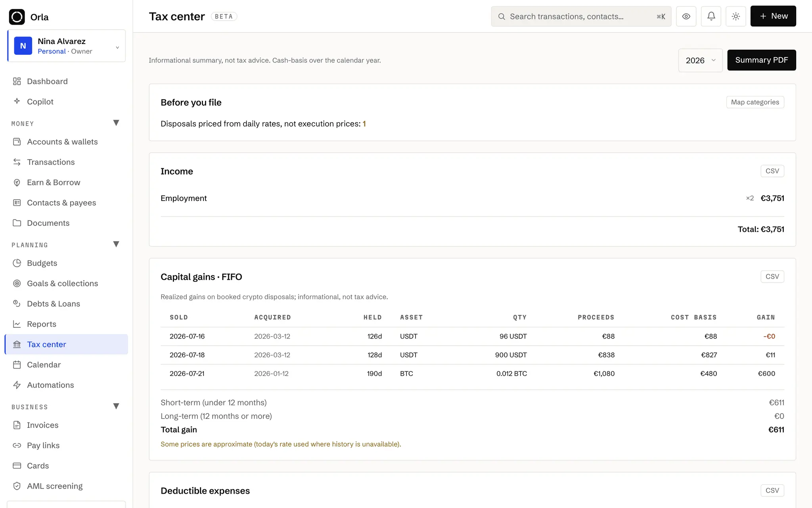Click the Employment income row

point(472,198)
